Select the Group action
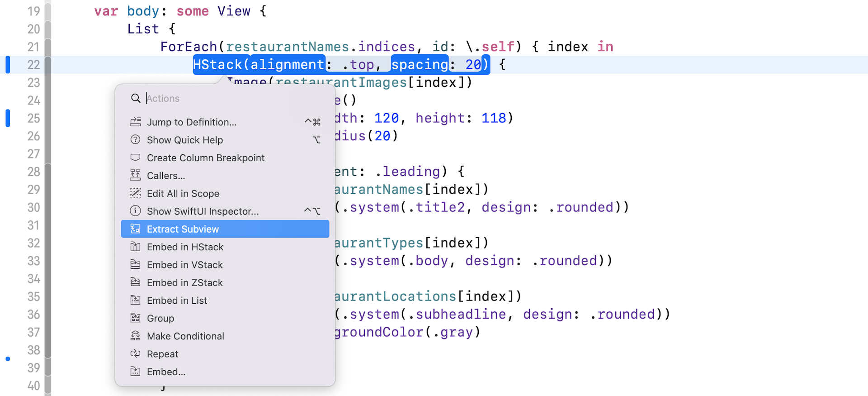Screen dimensions: 868x396 (x=160, y=318)
